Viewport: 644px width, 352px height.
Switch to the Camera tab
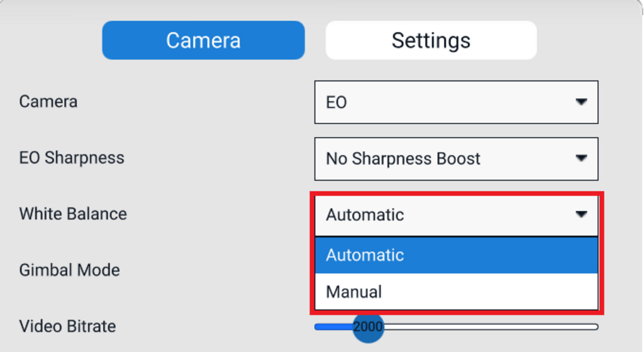point(203,40)
